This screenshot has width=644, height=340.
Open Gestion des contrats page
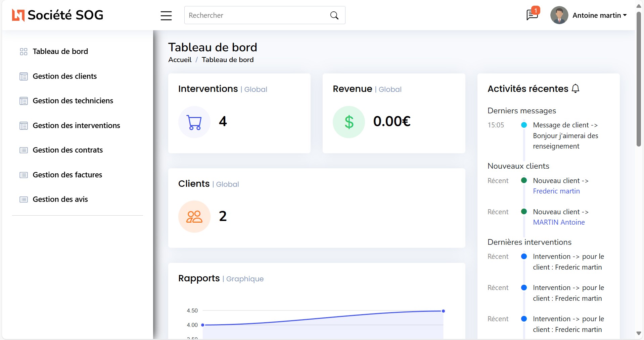click(67, 150)
